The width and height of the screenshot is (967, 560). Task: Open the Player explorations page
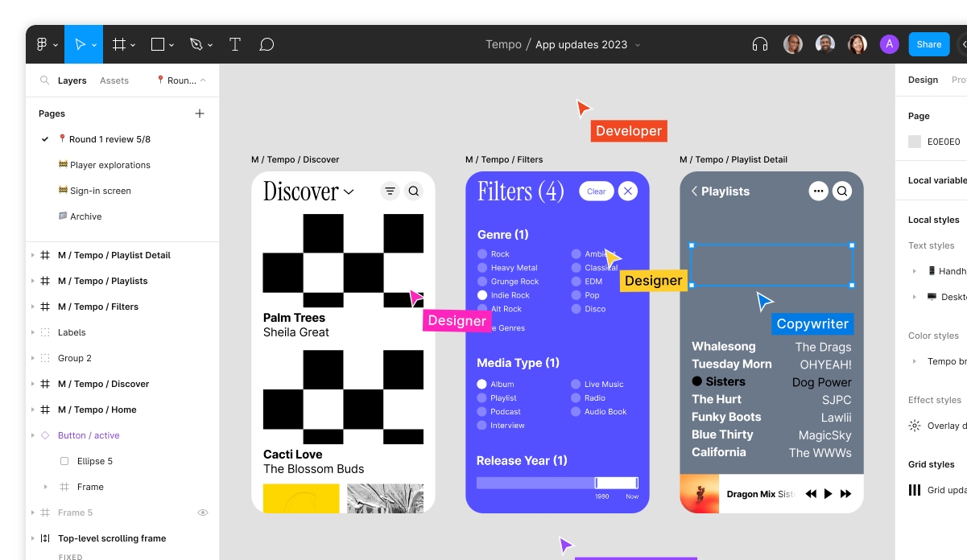click(x=110, y=165)
